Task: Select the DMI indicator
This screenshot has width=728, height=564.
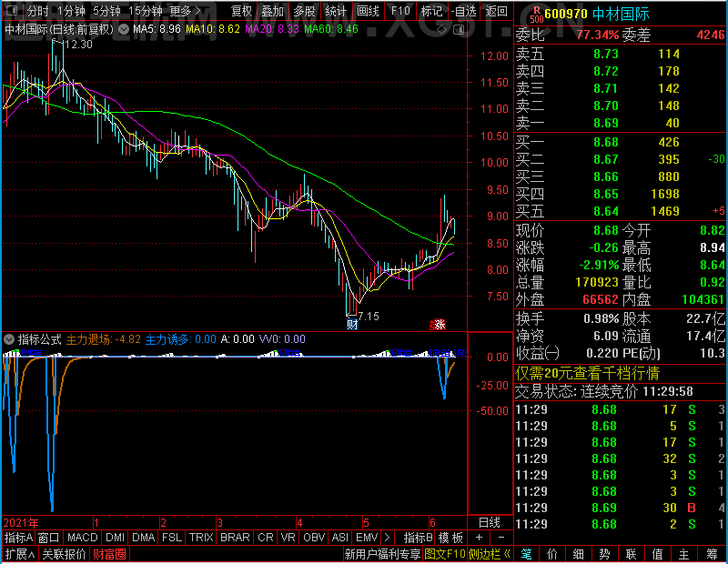Action: tap(115, 538)
